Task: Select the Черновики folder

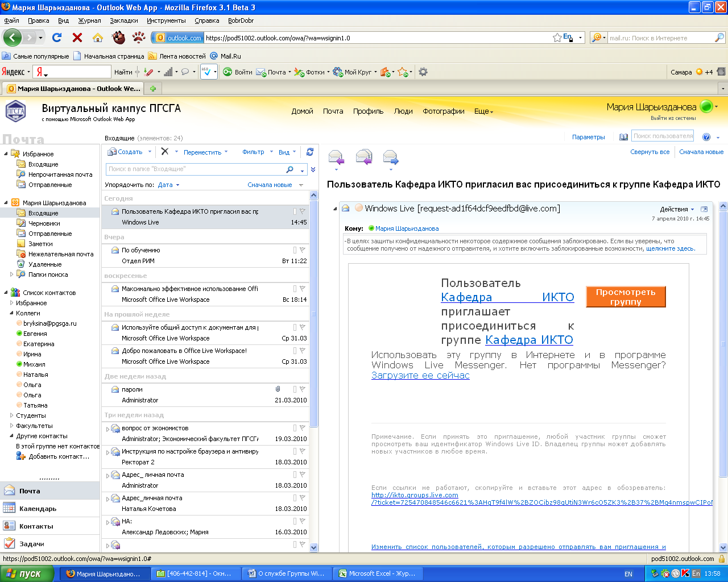Action: (44, 223)
